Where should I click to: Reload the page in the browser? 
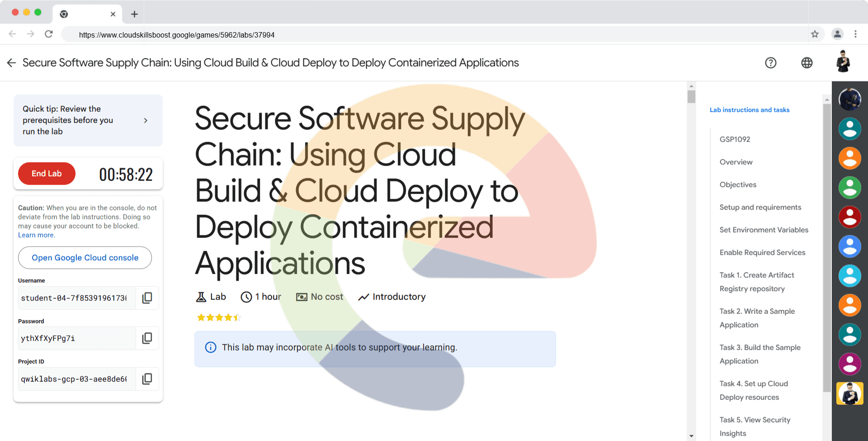click(x=49, y=34)
